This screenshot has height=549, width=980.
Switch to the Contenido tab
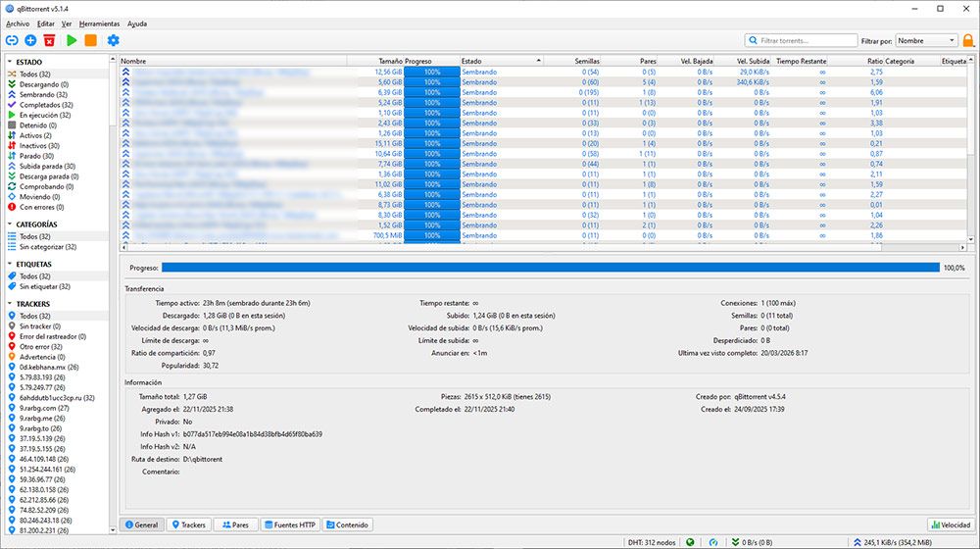click(348, 524)
